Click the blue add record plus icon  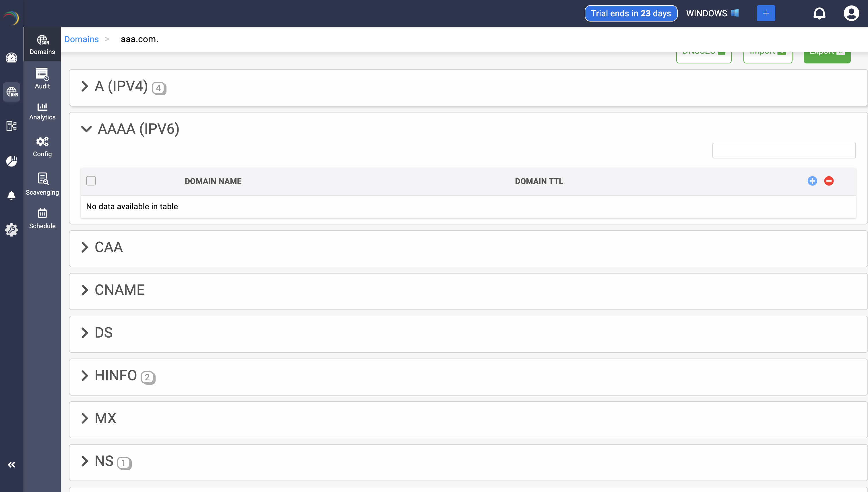tap(812, 181)
